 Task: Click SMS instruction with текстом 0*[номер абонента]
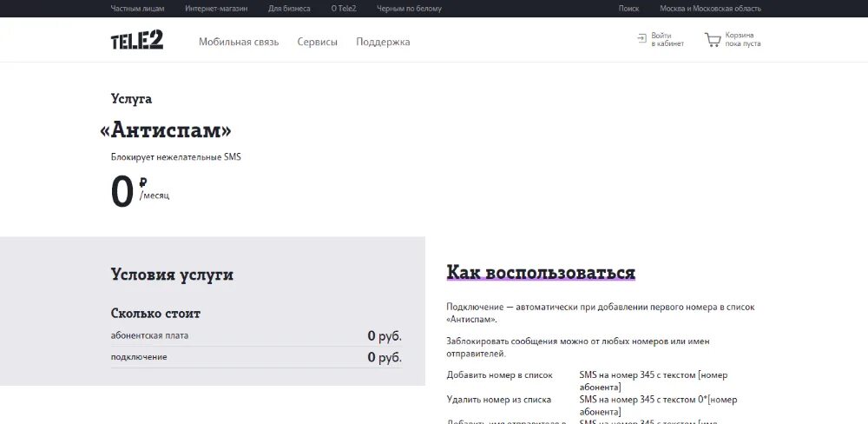click(x=658, y=406)
